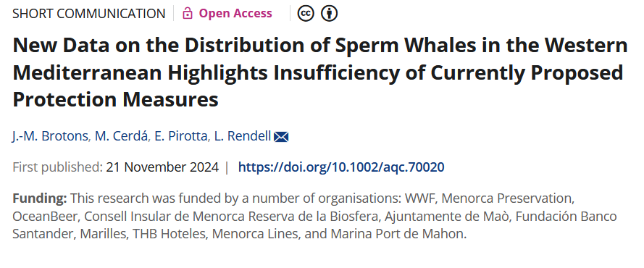Click the "First published:" label
This screenshot has width=644, height=268.
[57, 167]
